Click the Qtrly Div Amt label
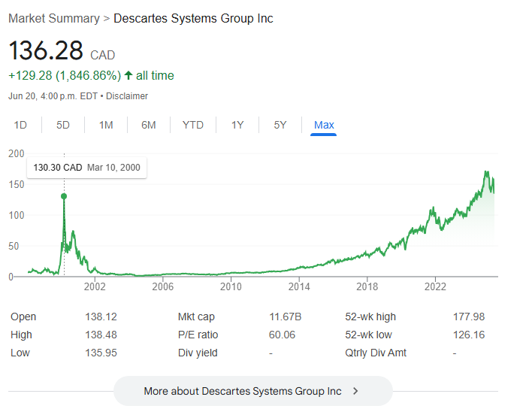 coord(376,353)
